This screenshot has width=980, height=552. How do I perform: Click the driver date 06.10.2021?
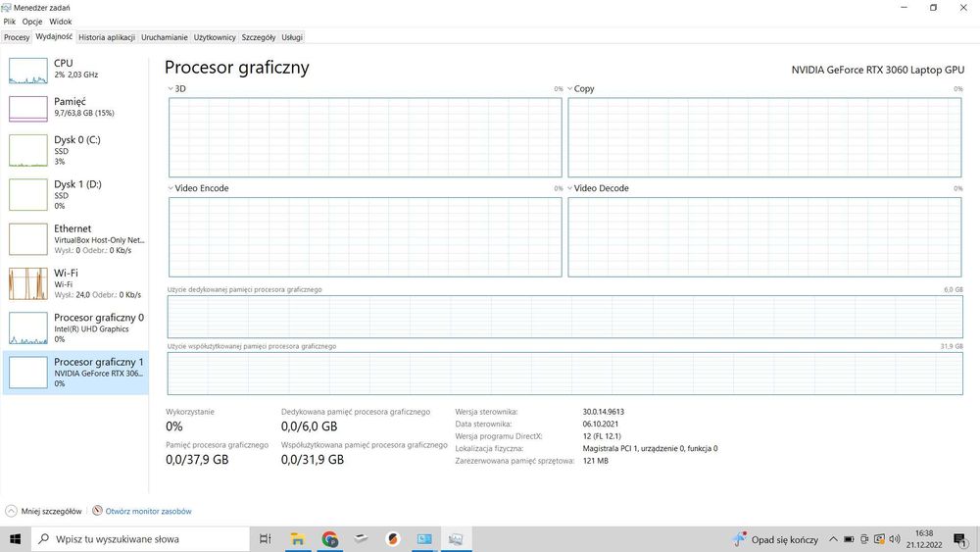click(600, 424)
